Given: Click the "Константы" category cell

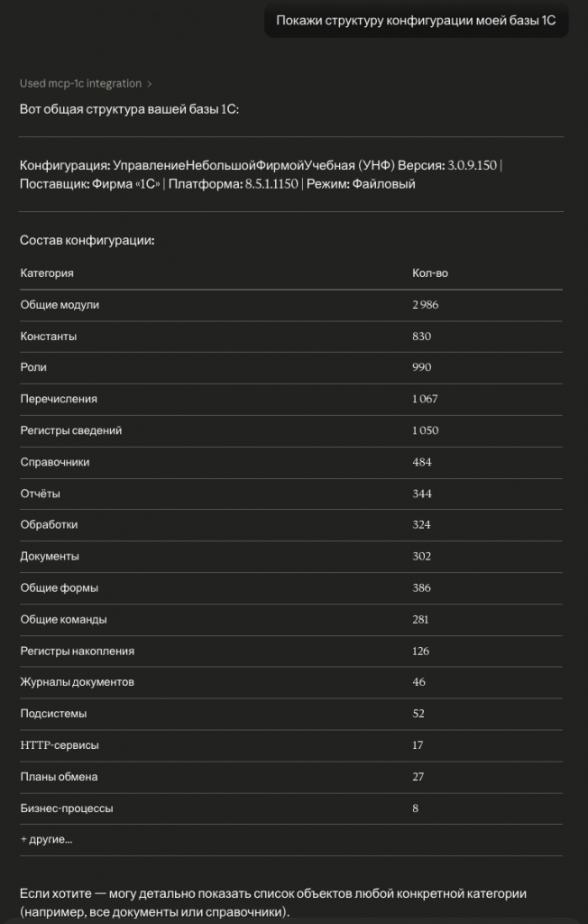Looking at the screenshot, I should [x=49, y=337].
